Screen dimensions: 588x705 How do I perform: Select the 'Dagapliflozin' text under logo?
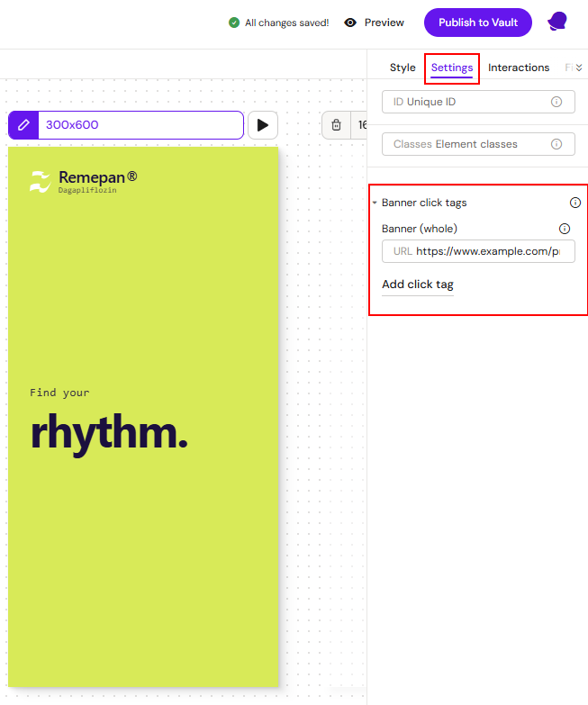(87, 190)
